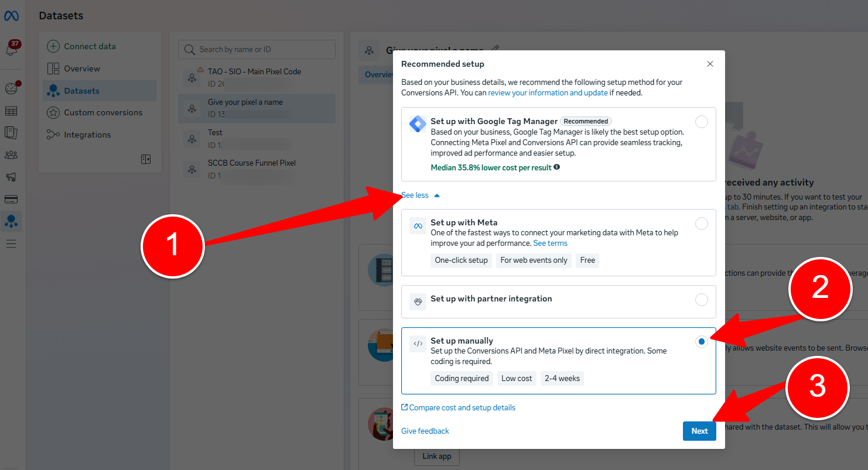Collapse the Datasets navigation panel icon
Screen dimensions: 868x470
(x=146, y=159)
